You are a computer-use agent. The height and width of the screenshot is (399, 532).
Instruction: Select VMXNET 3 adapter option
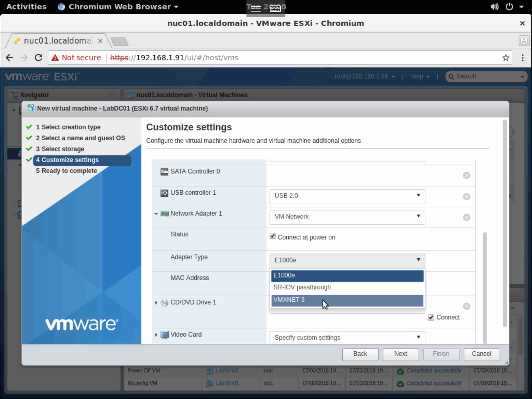point(347,300)
